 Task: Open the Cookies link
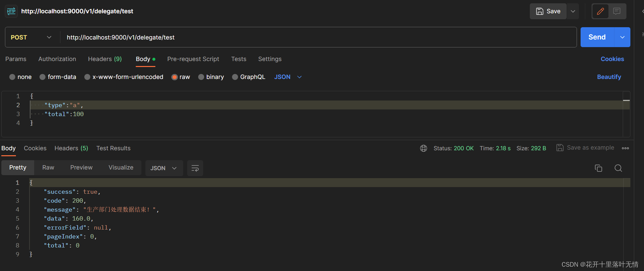[612, 59]
